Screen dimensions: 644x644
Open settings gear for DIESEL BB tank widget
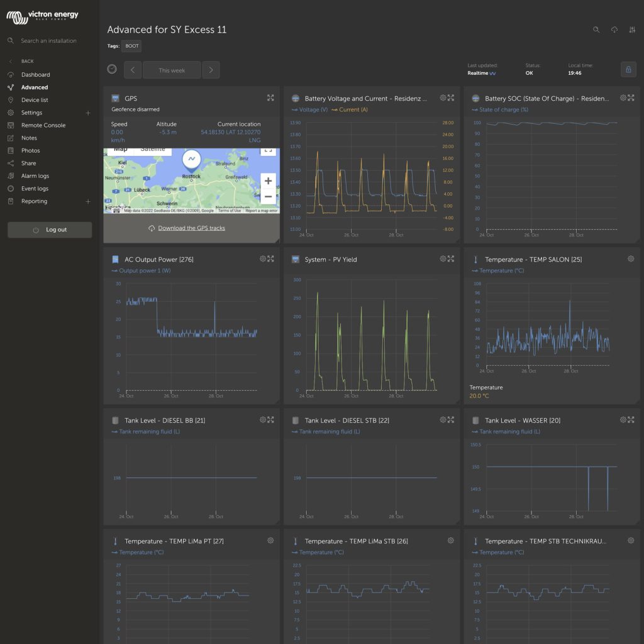263,419
